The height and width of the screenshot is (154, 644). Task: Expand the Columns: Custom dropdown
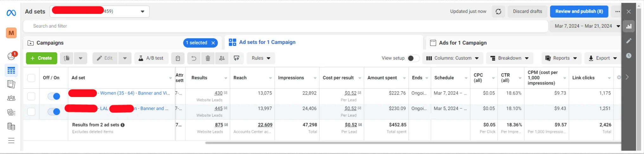click(x=453, y=58)
